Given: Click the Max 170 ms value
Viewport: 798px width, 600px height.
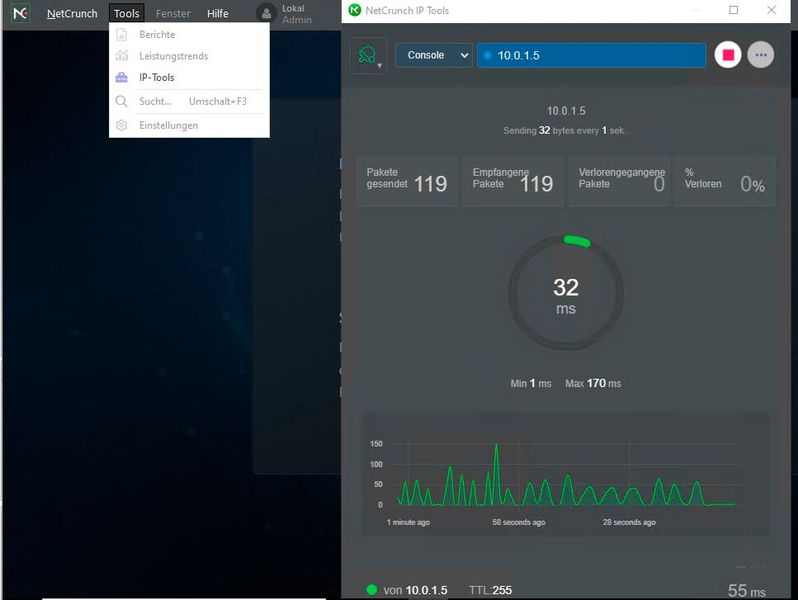Looking at the screenshot, I should (593, 383).
